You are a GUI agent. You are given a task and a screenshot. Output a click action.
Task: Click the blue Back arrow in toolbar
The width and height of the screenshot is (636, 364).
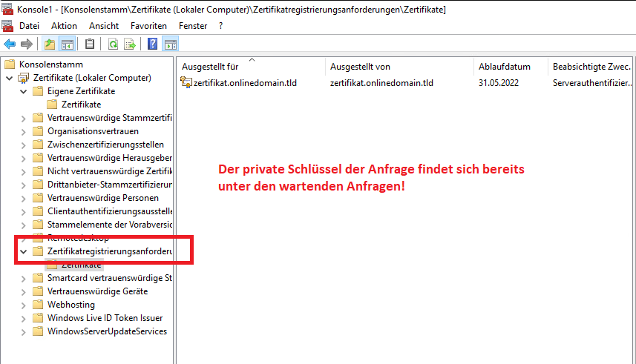[10, 44]
